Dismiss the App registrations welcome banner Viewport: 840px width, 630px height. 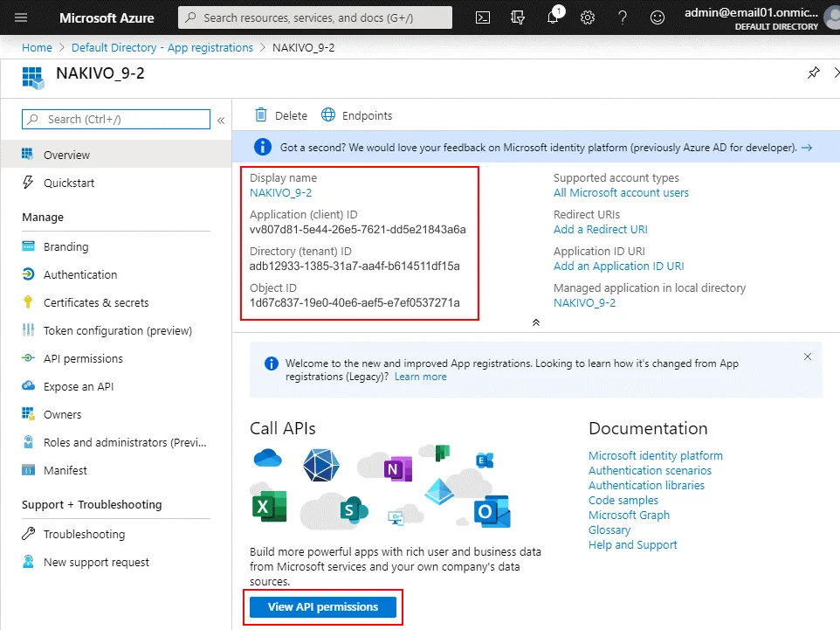pyautogui.click(x=808, y=357)
